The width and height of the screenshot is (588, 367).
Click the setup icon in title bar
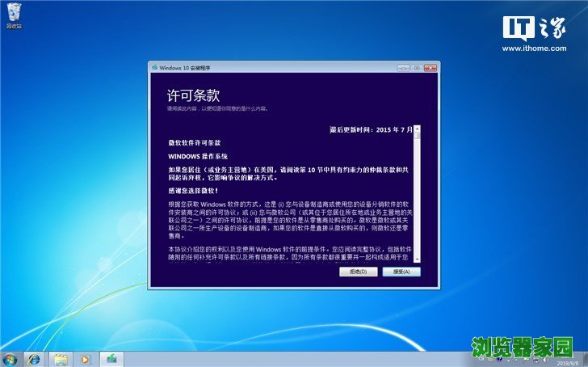tap(154, 68)
